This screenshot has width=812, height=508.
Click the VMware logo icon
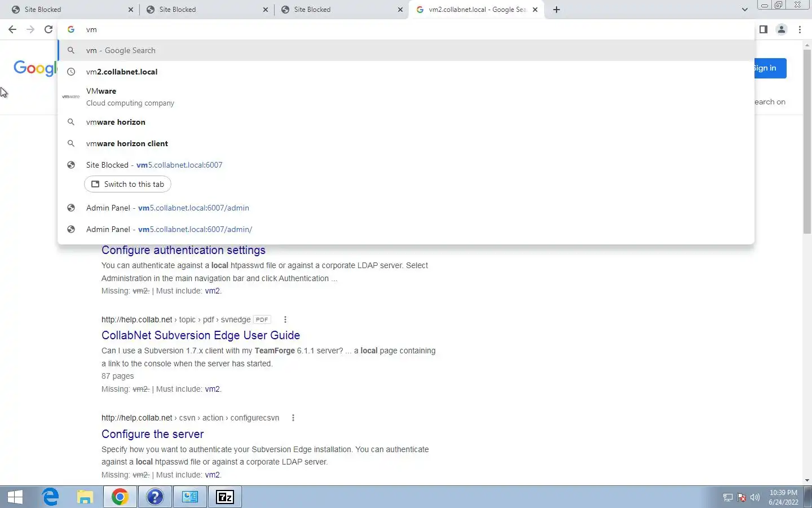click(71, 97)
